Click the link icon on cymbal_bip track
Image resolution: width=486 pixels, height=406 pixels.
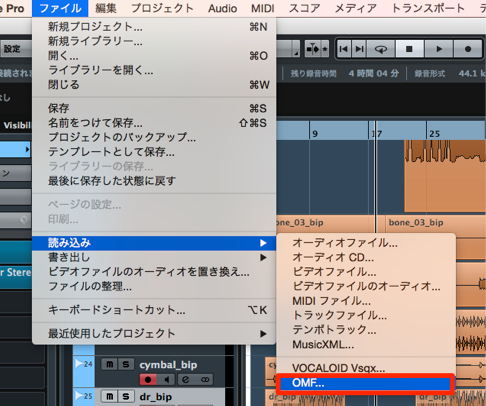point(205,379)
